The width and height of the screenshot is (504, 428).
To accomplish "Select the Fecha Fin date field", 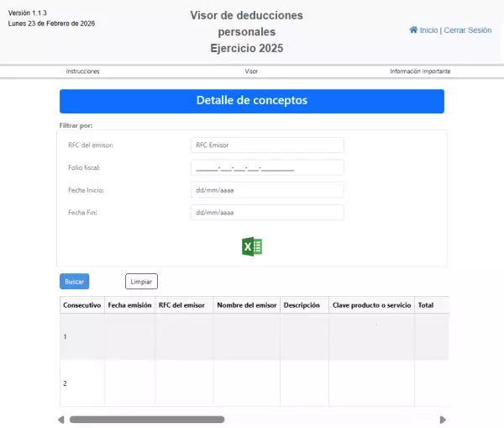I will (x=267, y=213).
